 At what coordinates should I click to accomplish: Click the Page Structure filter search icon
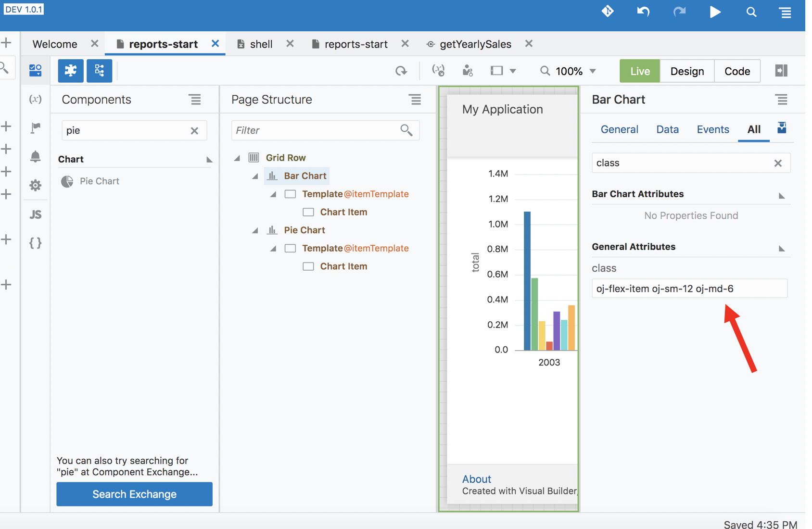406,130
